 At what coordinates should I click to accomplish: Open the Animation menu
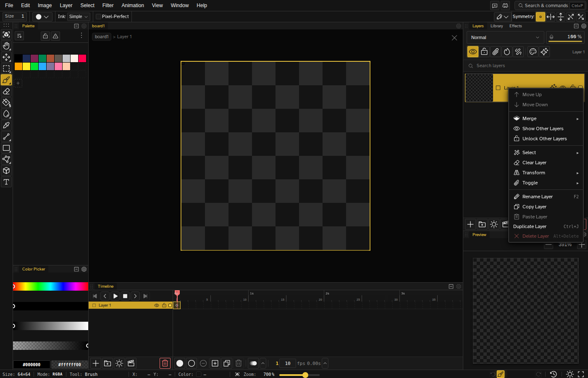click(x=133, y=5)
